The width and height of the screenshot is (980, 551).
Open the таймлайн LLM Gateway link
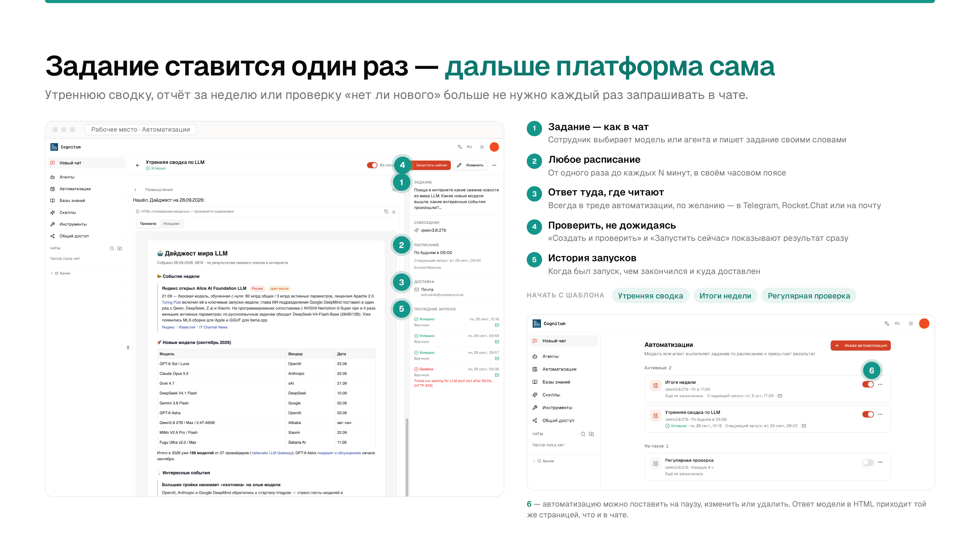pyautogui.click(x=272, y=453)
